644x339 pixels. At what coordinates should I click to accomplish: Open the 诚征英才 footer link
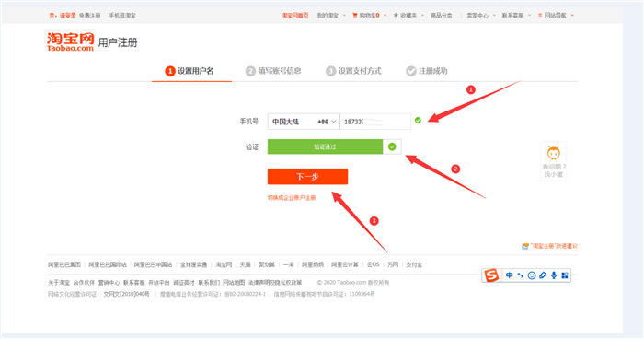184,283
